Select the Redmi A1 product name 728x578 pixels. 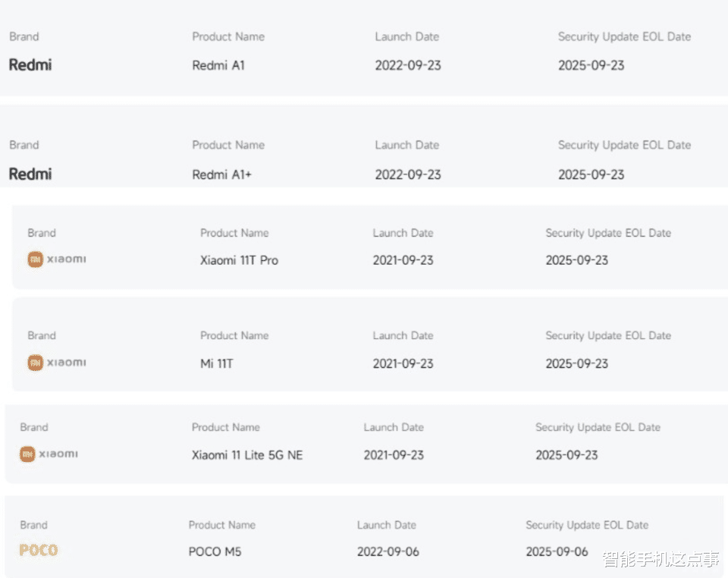[218, 66]
